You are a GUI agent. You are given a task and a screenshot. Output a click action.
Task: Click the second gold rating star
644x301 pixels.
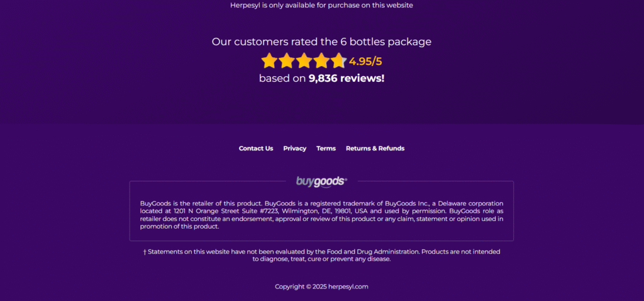pos(287,61)
